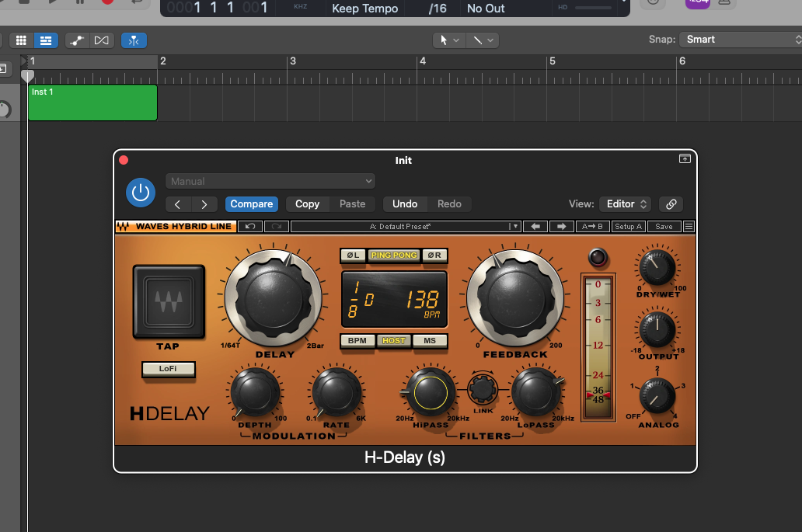Click the Compare button

(252, 204)
